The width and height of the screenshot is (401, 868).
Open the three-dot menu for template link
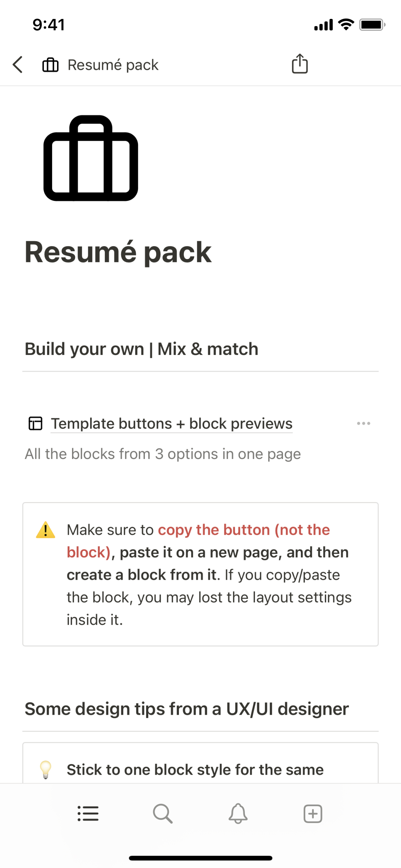[363, 424]
